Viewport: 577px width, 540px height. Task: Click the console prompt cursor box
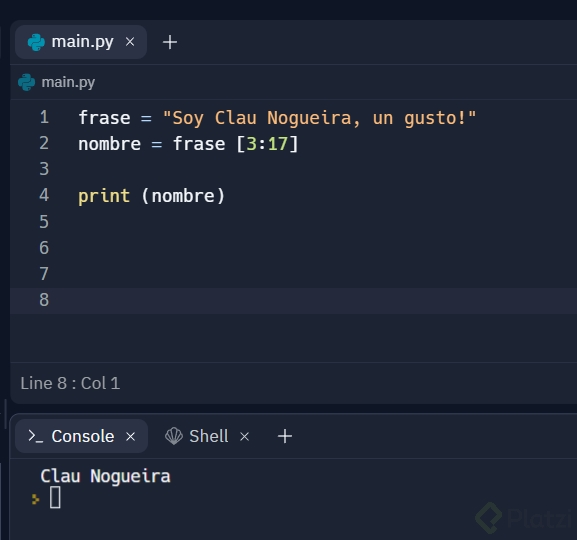tap(55, 497)
